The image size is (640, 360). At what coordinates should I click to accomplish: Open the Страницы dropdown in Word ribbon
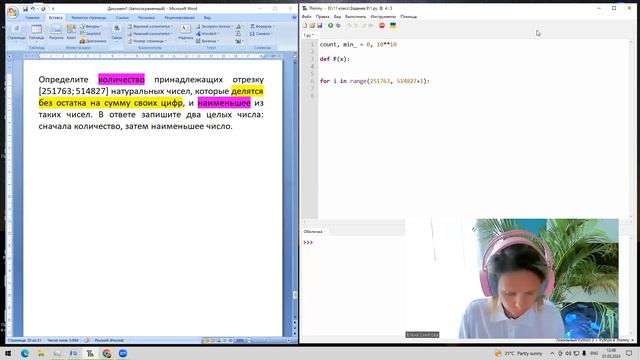tap(16, 32)
